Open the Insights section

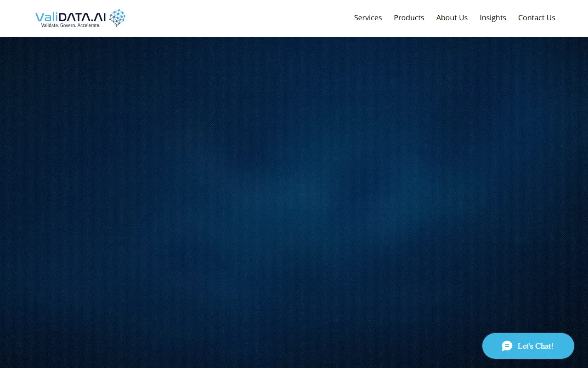point(492,17)
